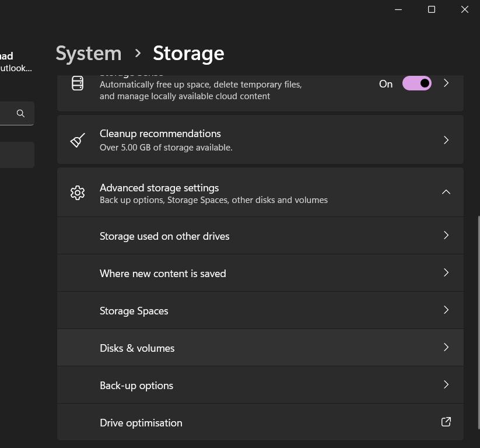Click the Advanced storage settings gear icon
Viewport: 480px width, 448px height.
(78, 192)
